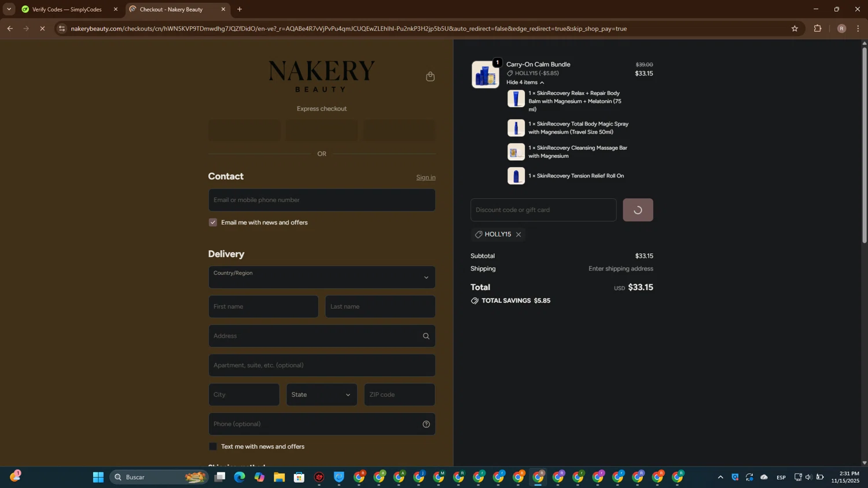This screenshot has width=868, height=488.
Task: Click the Carry-On Calm Bundle thumbnail
Action: click(x=486, y=75)
